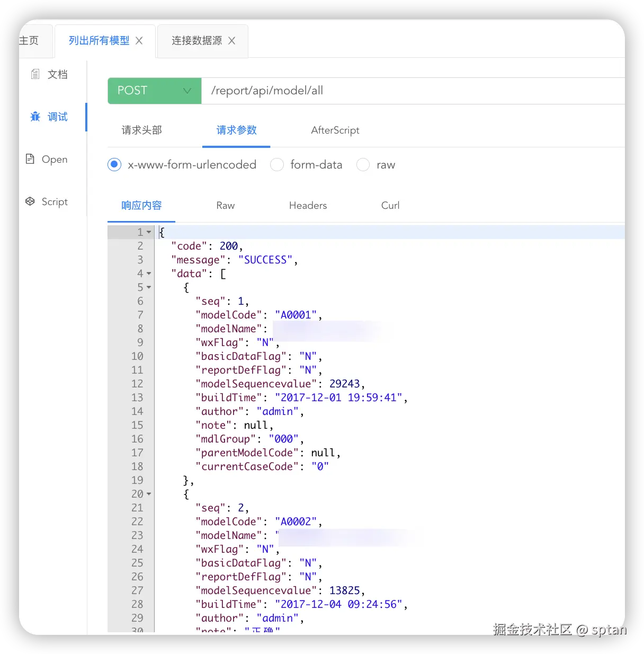Close the 连接数据源 tab
Screen dimensions: 644x654
point(232,41)
